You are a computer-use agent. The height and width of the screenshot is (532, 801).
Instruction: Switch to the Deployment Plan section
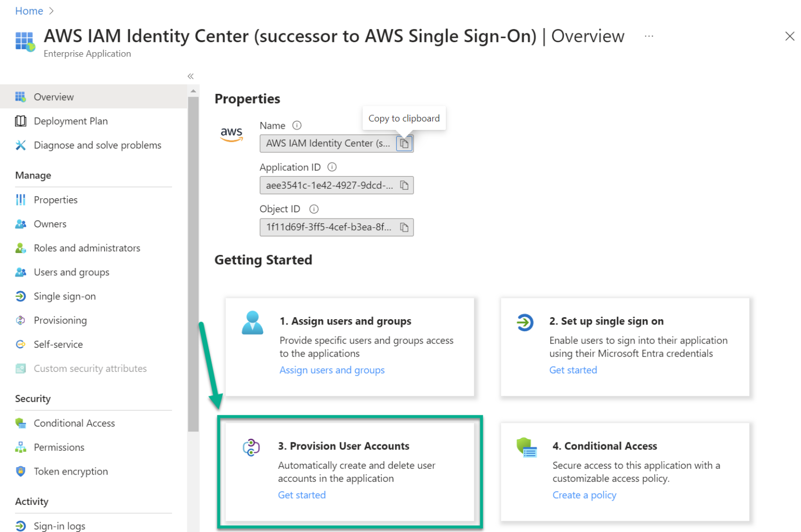point(70,120)
